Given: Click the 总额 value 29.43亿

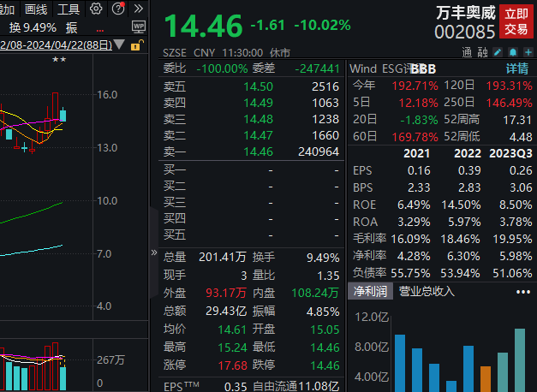Looking at the screenshot, I should [226, 311].
